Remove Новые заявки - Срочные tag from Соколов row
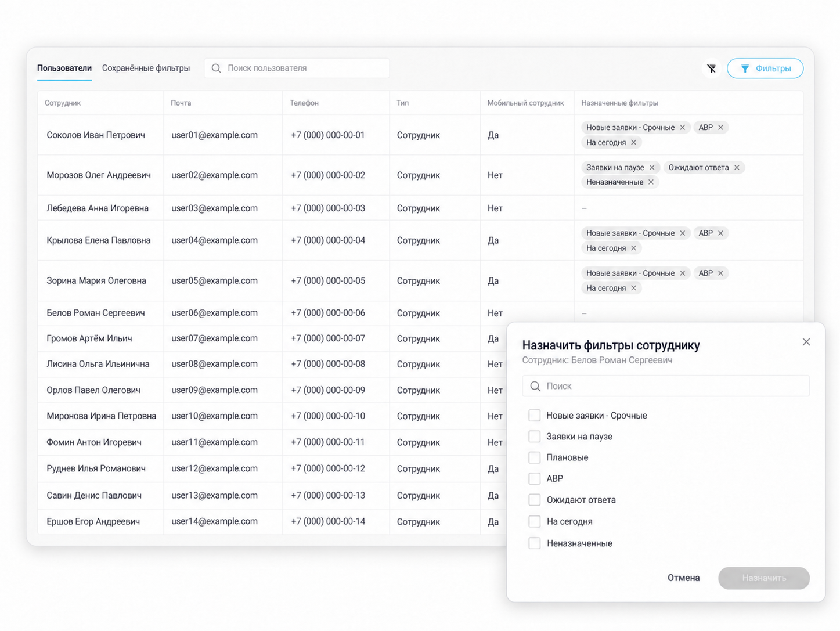840x631 pixels. click(683, 128)
